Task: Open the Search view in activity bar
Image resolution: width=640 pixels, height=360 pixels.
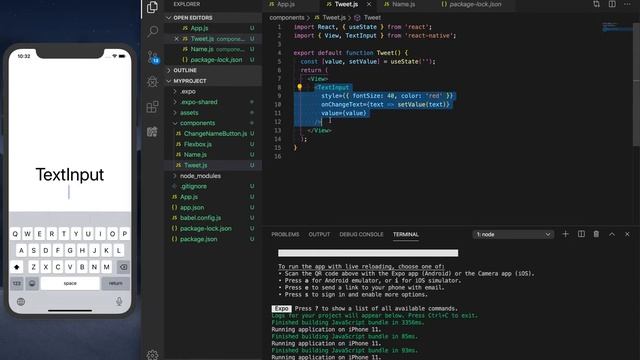Action: 153,31
